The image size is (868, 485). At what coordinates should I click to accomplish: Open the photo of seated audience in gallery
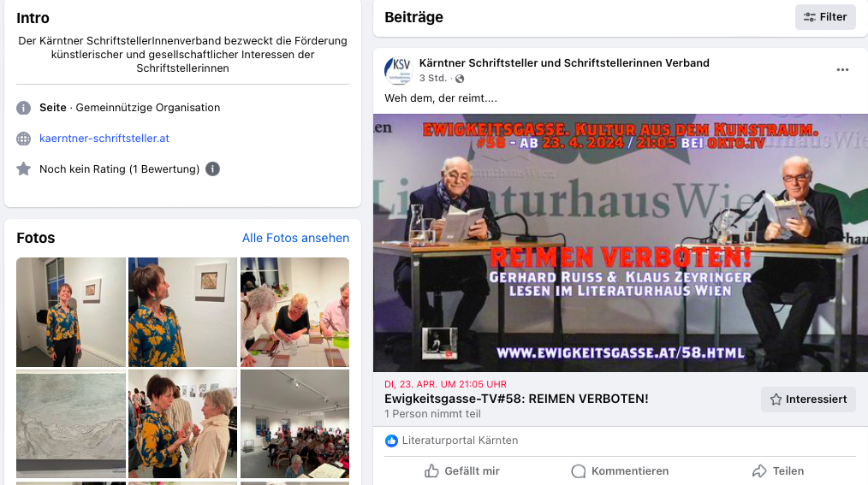[x=294, y=423]
